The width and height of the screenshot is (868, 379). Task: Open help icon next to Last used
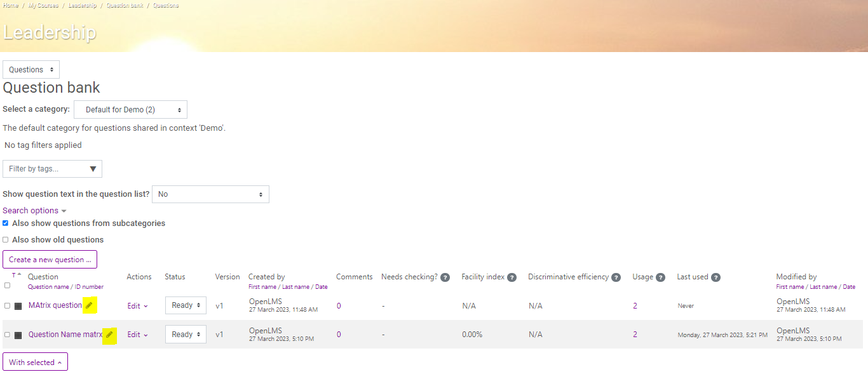tap(715, 277)
